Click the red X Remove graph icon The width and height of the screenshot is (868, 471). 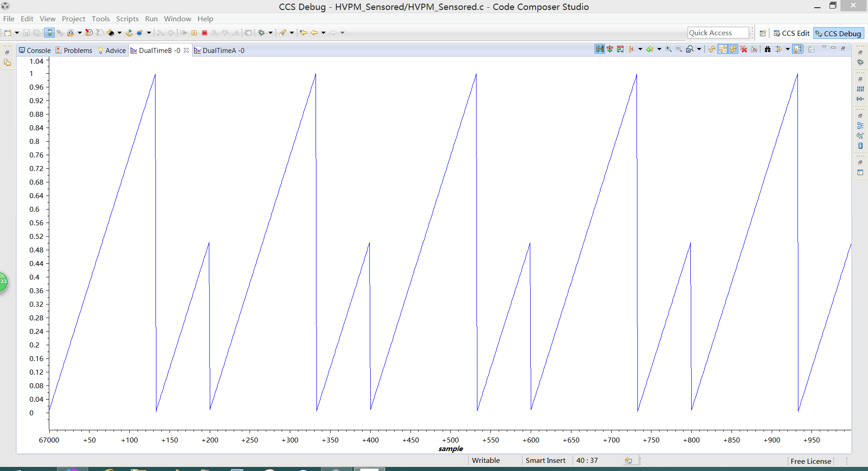744,49
